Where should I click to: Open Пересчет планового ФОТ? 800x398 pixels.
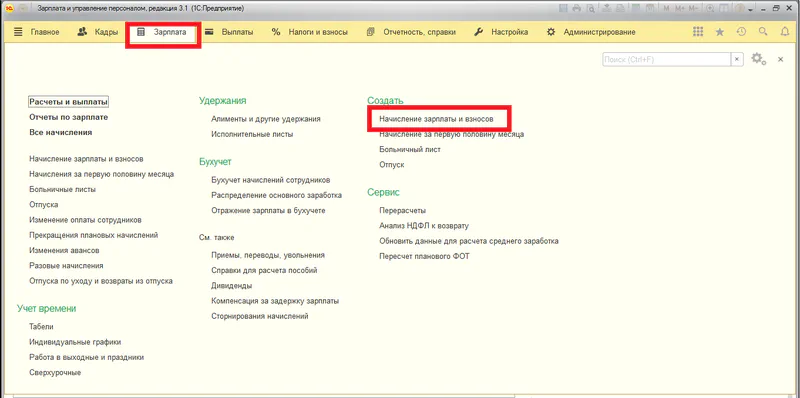[424, 256]
